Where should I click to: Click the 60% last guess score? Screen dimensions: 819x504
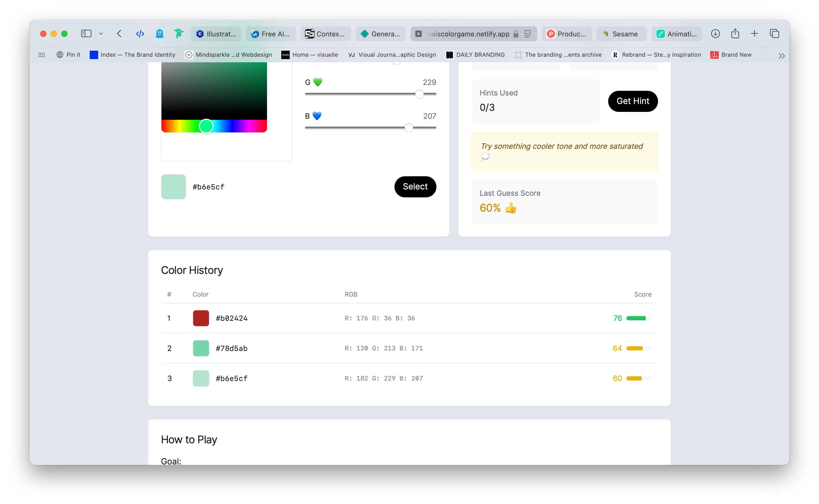pos(490,208)
